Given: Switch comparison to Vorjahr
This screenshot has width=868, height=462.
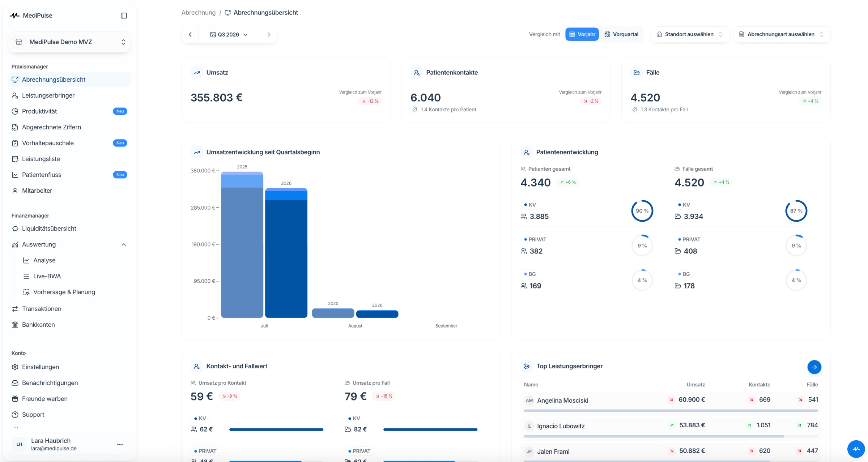Looking at the screenshot, I should [x=582, y=34].
